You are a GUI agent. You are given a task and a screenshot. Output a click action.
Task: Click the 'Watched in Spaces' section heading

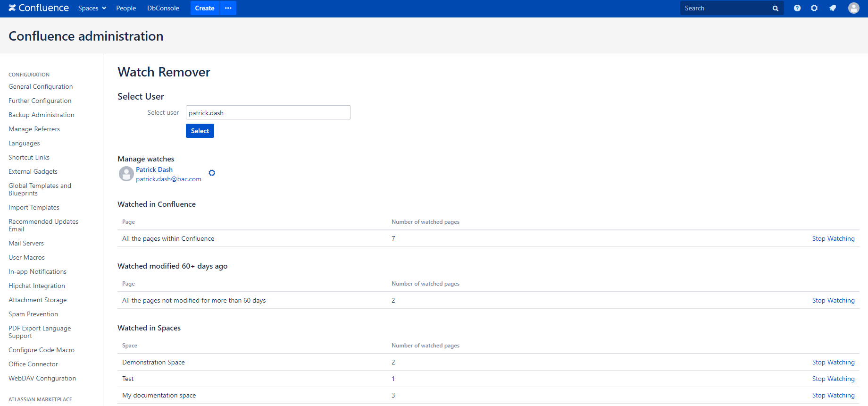149,328
